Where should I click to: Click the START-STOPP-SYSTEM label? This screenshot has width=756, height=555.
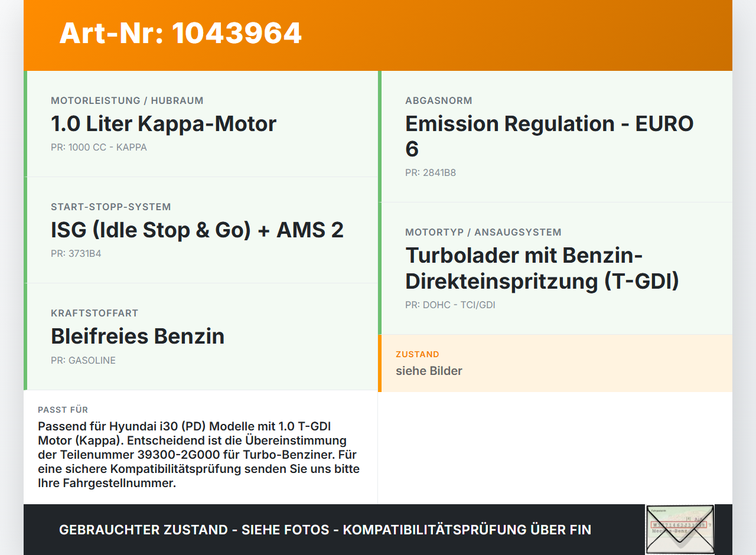point(111,207)
